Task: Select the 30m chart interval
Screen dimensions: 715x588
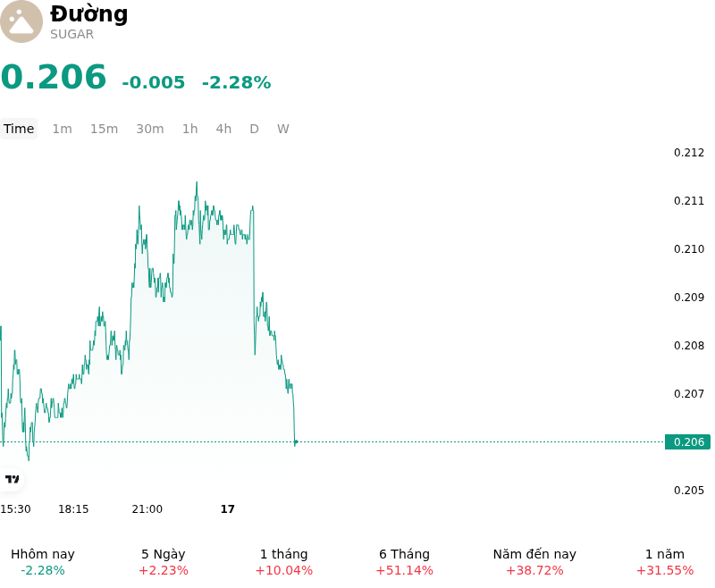Action: (x=150, y=129)
